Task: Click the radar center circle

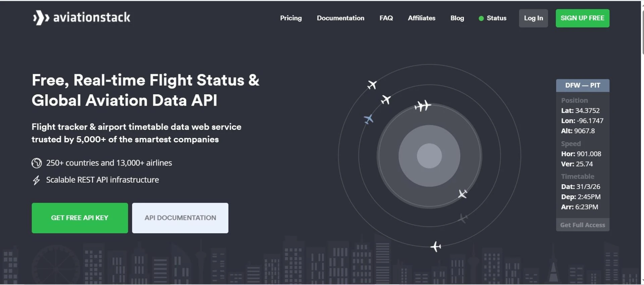Action: [429, 156]
